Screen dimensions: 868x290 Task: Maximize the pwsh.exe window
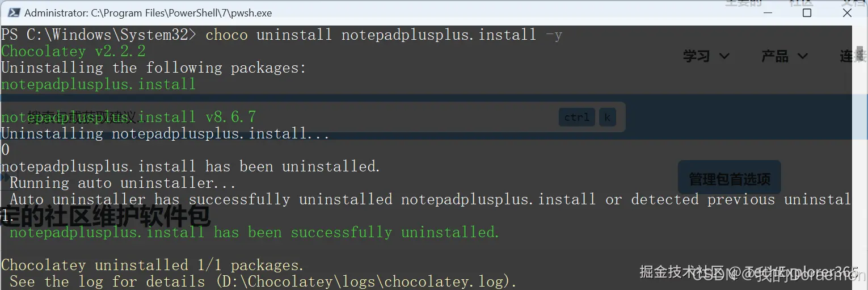pos(807,12)
